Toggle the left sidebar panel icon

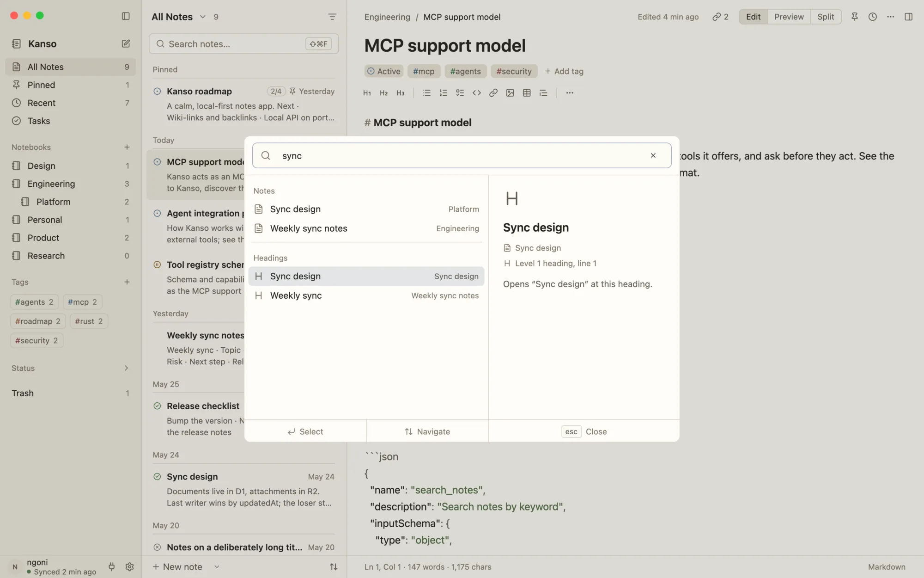[126, 16]
